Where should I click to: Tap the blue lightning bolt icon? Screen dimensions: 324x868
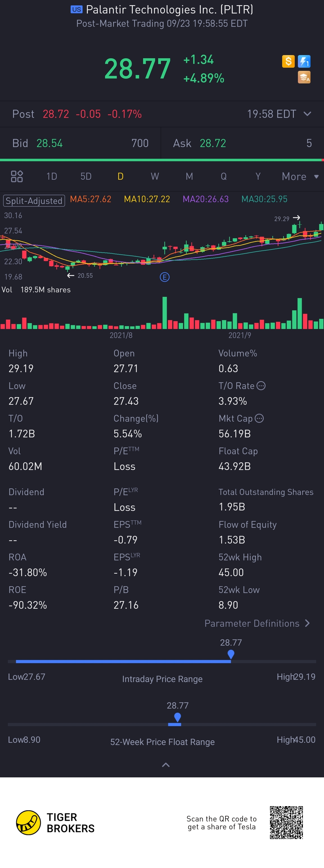304,61
